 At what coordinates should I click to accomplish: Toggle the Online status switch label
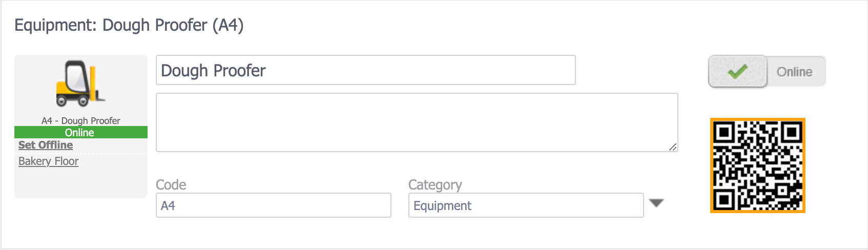795,72
